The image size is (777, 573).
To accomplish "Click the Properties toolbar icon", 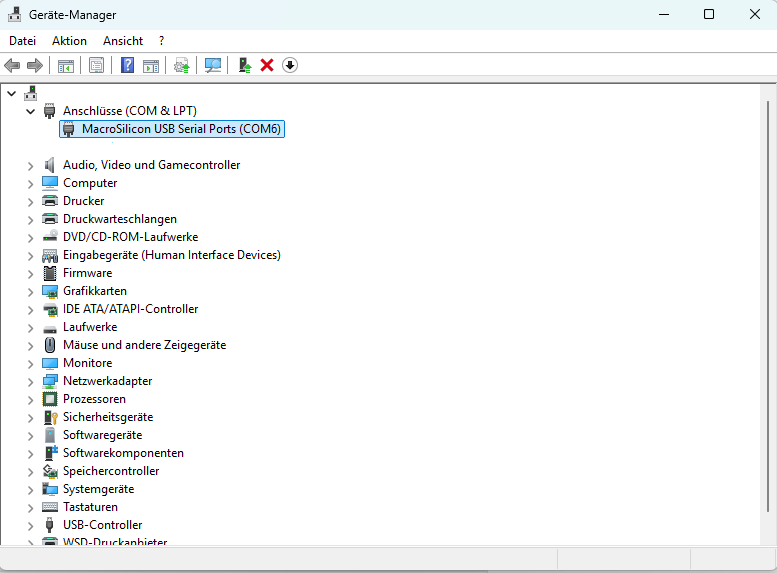I will pyautogui.click(x=96, y=65).
